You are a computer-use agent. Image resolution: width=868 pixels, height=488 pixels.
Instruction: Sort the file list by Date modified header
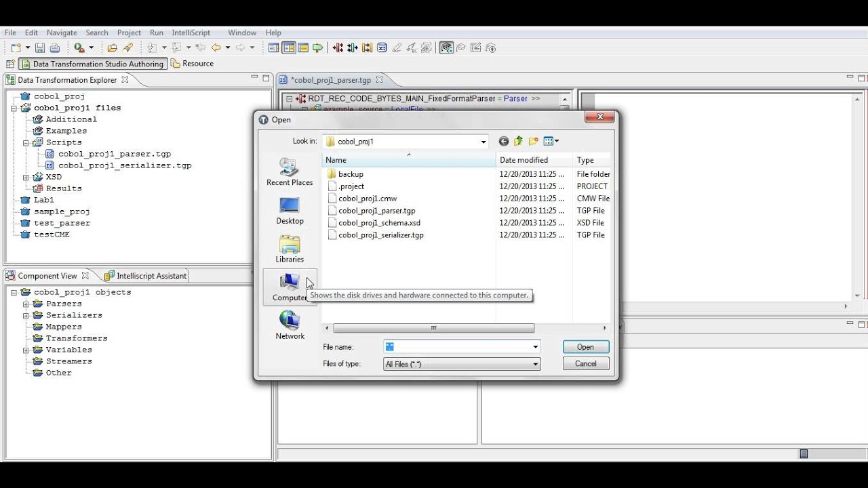pos(534,160)
